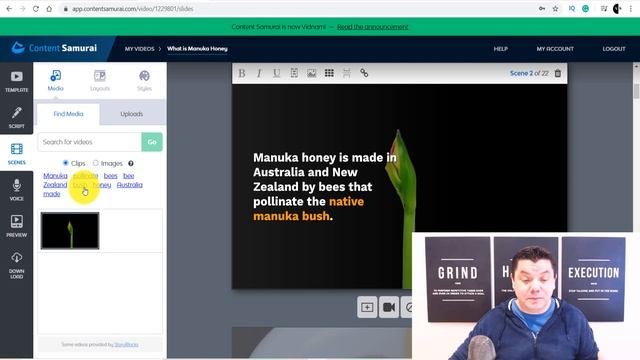Screen dimensions: 640x360
Task: Click the Search for videos field
Action: point(90,142)
